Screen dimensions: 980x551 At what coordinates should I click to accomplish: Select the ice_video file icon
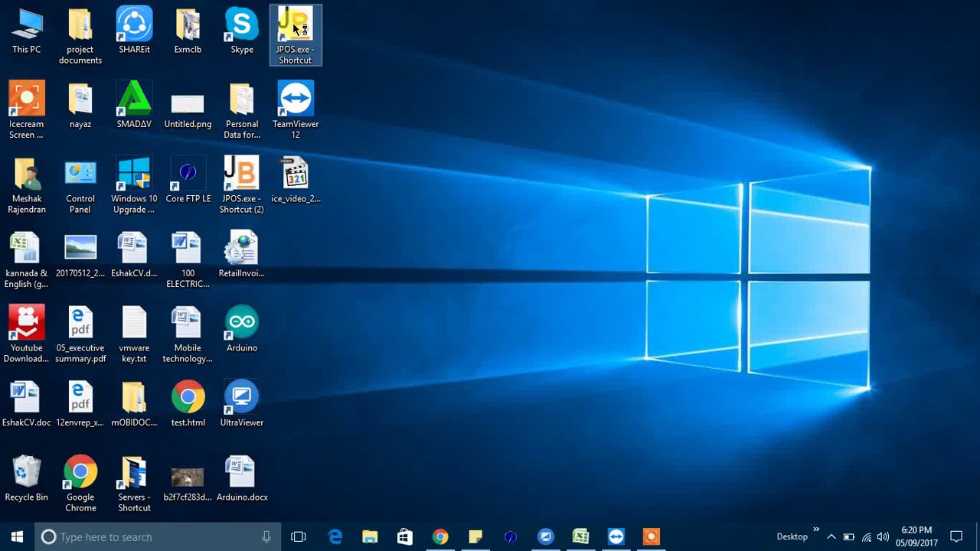296,181
